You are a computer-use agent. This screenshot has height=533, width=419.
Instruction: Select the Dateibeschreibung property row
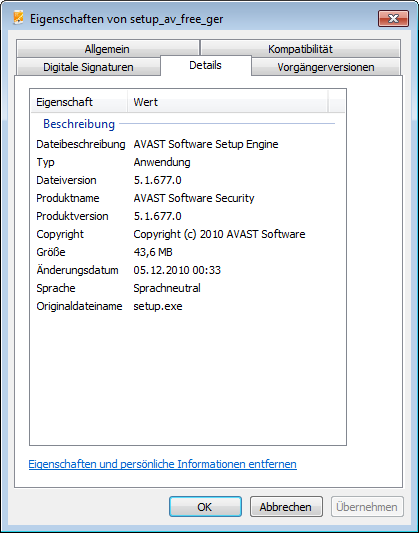click(188, 144)
